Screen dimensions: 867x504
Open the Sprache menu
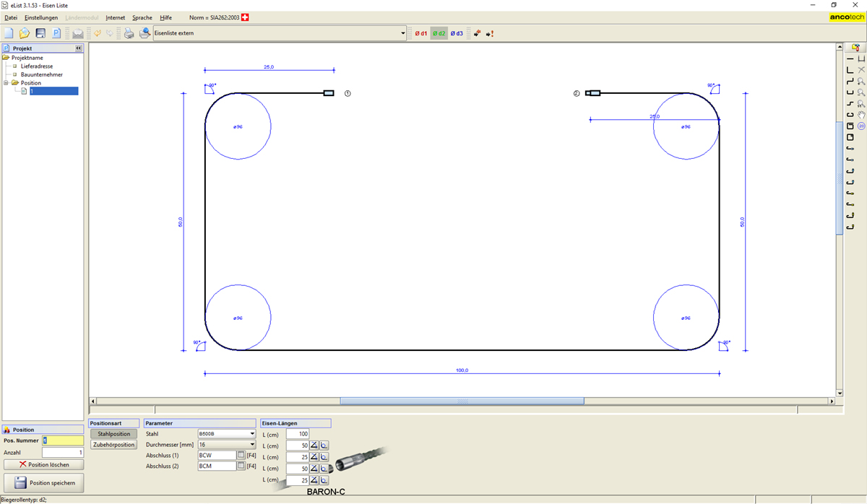pos(142,17)
